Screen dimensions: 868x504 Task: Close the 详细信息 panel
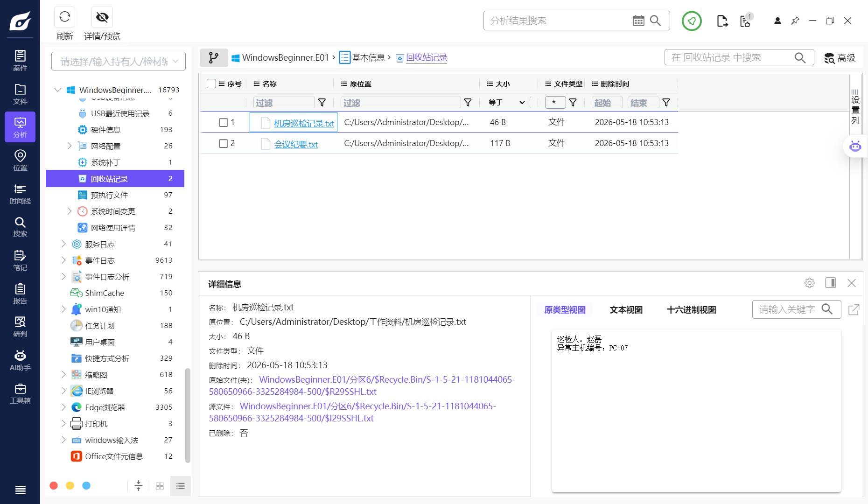852,283
